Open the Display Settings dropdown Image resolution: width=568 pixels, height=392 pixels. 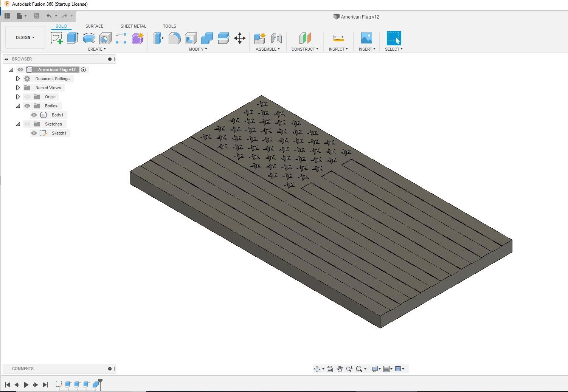[x=376, y=369]
